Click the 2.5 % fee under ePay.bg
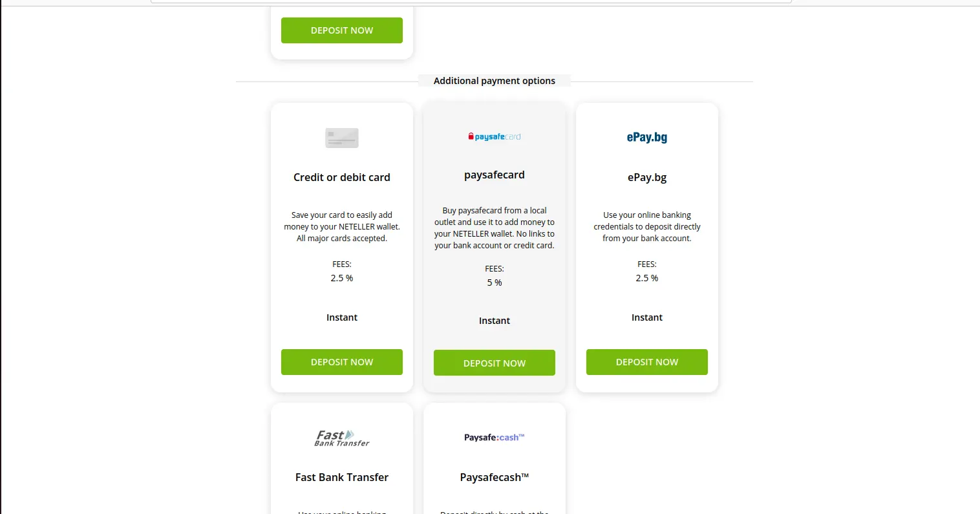Image resolution: width=980 pixels, height=514 pixels. pyautogui.click(x=647, y=278)
